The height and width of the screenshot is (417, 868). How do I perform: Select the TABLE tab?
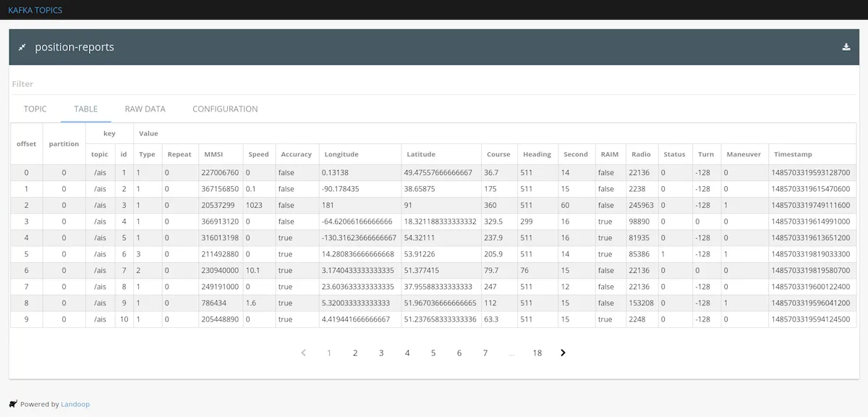point(85,109)
